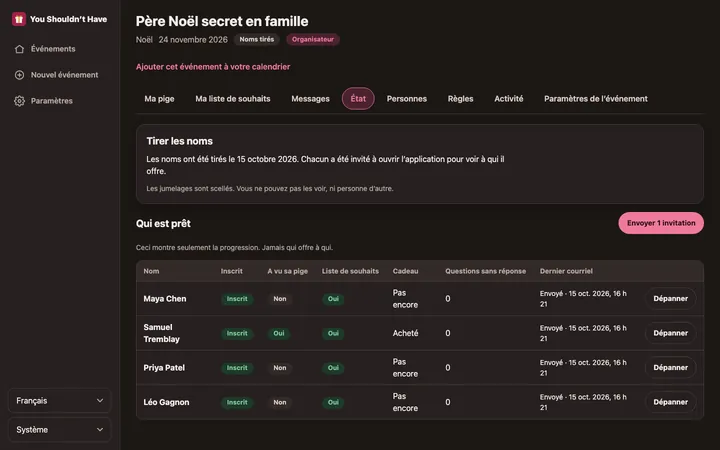This screenshot has height=450, width=720.
Task: Click Ajouter cet événement à votre calendrier link
Action: click(x=213, y=67)
